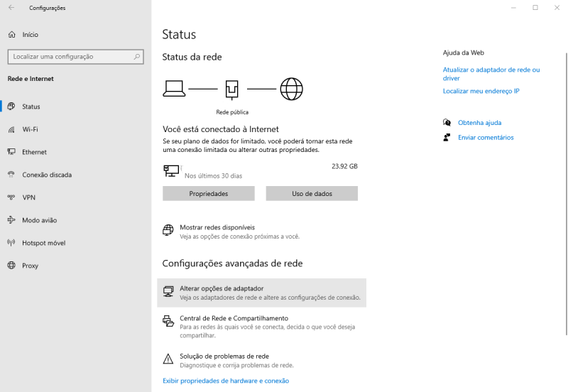
Task: Click the laptop icon in network diagram
Action: click(x=174, y=89)
